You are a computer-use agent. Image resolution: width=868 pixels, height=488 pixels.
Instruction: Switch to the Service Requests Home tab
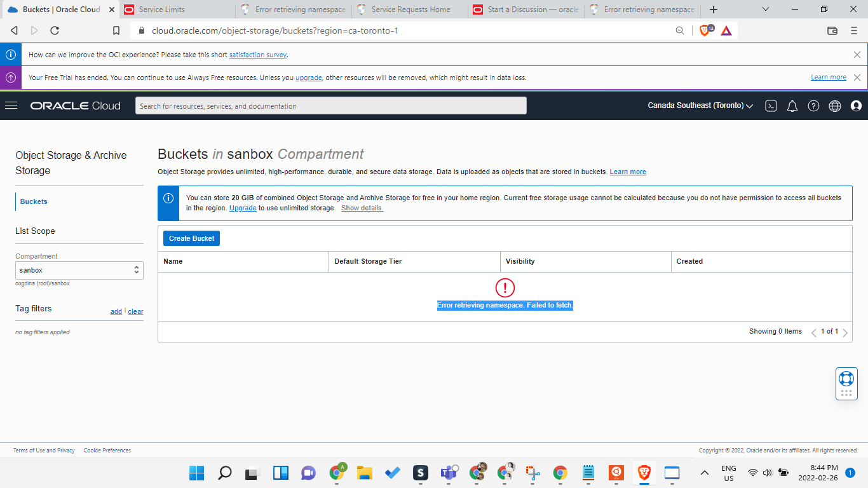tap(410, 10)
